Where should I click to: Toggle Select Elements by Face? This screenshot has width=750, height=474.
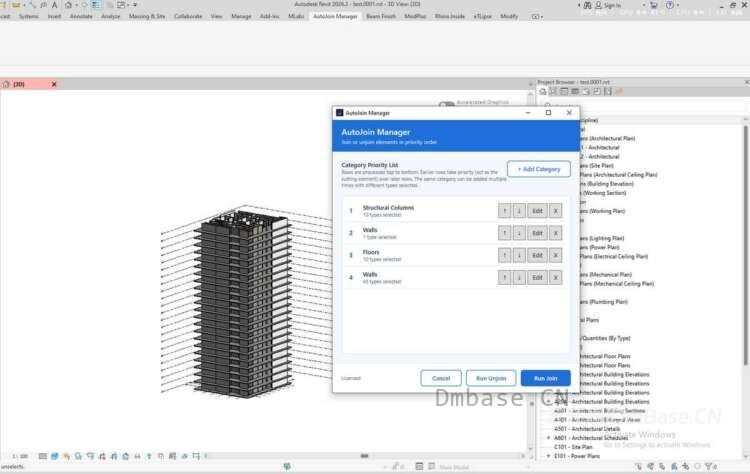(674, 466)
